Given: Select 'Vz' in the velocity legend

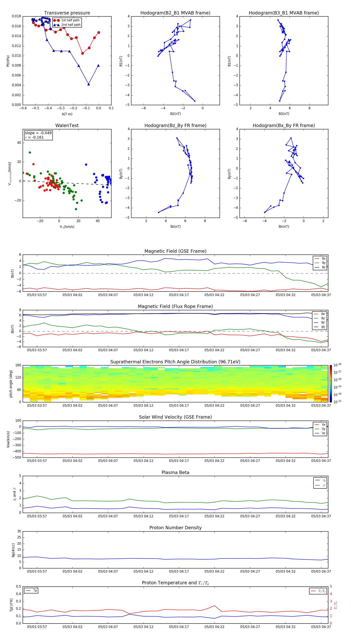Looking at the screenshot, I should 320,433.
